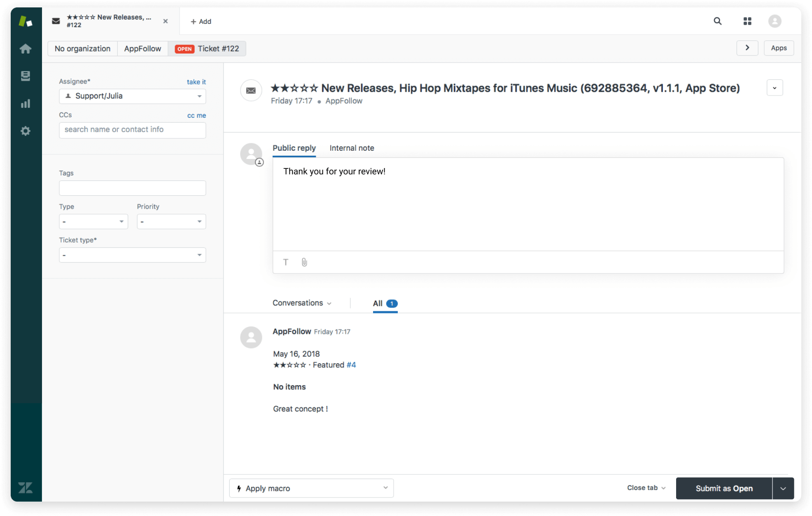The image size is (812, 516).
Task: Click the text formatting T icon
Action: coord(286,262)
